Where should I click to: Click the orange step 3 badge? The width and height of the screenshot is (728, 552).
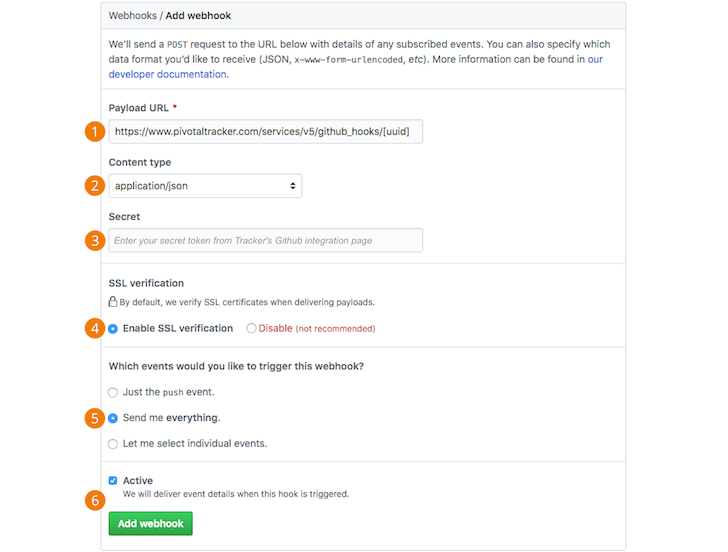[x=95, y=240]
